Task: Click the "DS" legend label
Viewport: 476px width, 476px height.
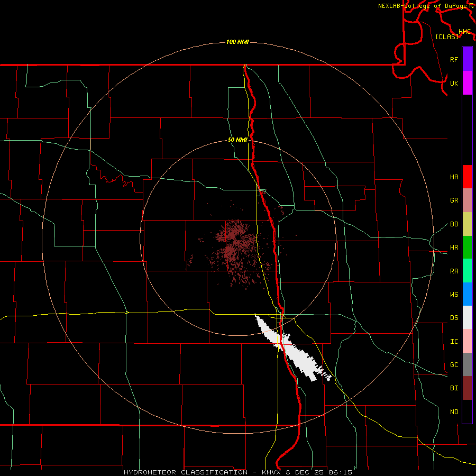Action: pos(454,318)
